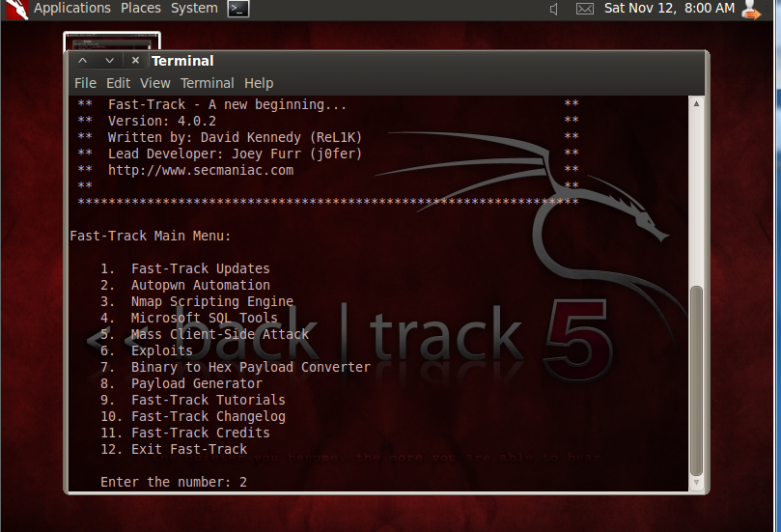Launch terminal from top panel icon
The height and width of the screenshot is (532, 781).
(x=238, y=9)
